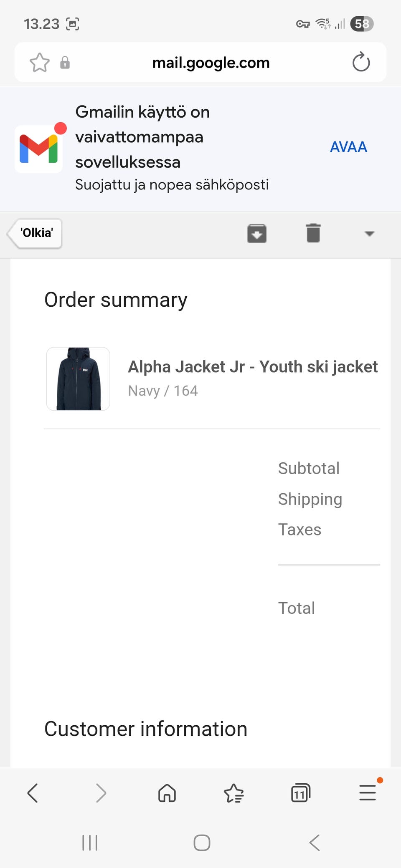Open the browser home page
The width and height of the screenshot is (401, 868).
point(167,793)
